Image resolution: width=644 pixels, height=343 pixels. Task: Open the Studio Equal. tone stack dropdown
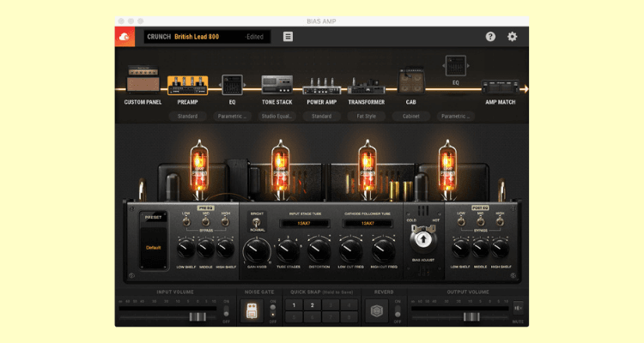click(x=276, y=116)
